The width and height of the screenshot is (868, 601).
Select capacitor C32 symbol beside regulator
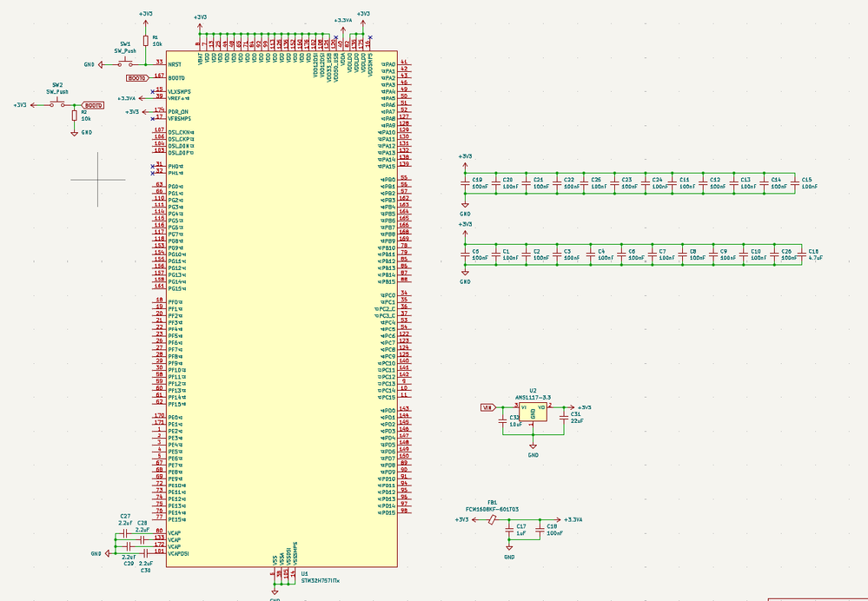coord(503,420)
